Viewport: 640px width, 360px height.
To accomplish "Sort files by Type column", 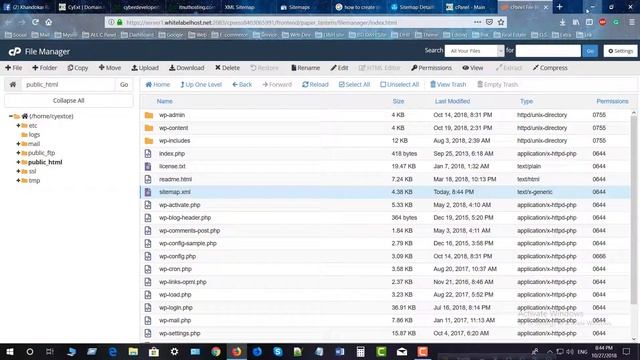I will [527, 101].
